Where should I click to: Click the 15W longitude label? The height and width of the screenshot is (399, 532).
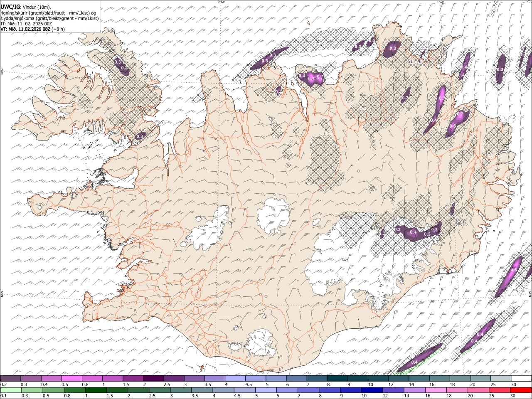(x=440, y=2)
